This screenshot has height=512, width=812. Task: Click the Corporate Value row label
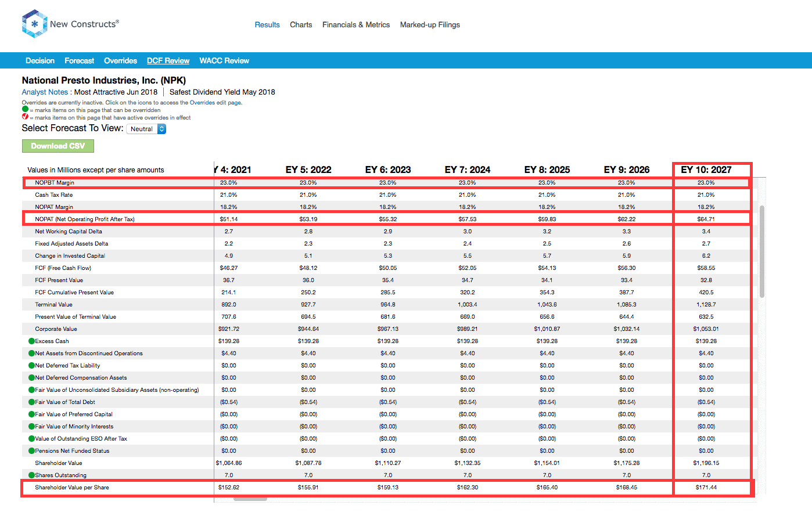tap(56, 329)
